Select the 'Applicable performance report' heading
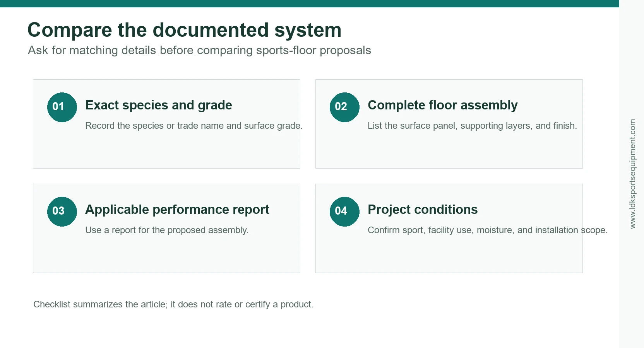Image resolution: width=644 pixels, height=348 pixels. (177, 210)
